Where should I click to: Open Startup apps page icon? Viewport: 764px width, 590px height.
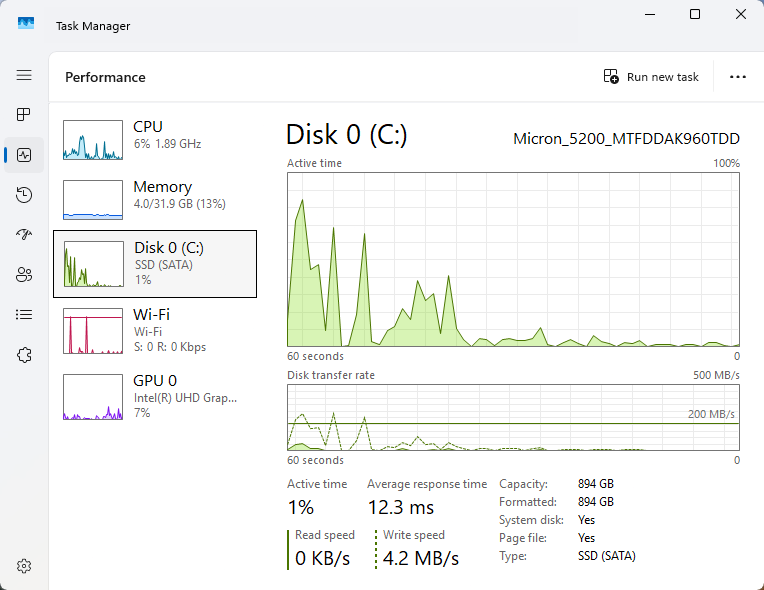tap(24, 235)
